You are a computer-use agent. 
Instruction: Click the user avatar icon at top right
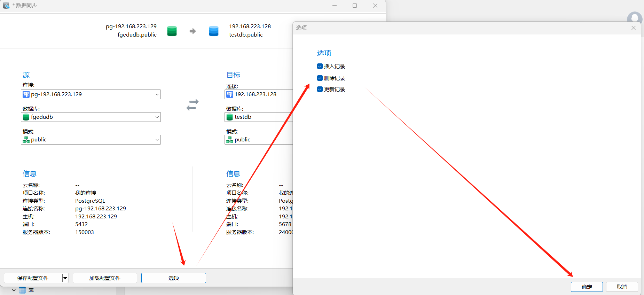[634, 18]
